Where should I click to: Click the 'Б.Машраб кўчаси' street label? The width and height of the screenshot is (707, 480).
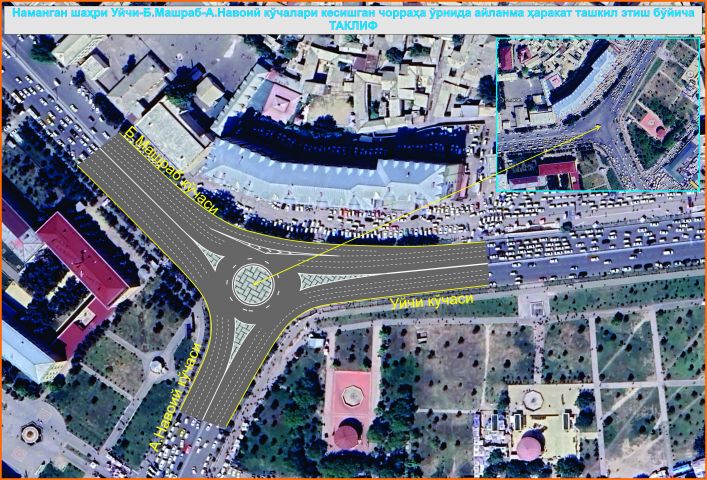[x=171, y=170]
